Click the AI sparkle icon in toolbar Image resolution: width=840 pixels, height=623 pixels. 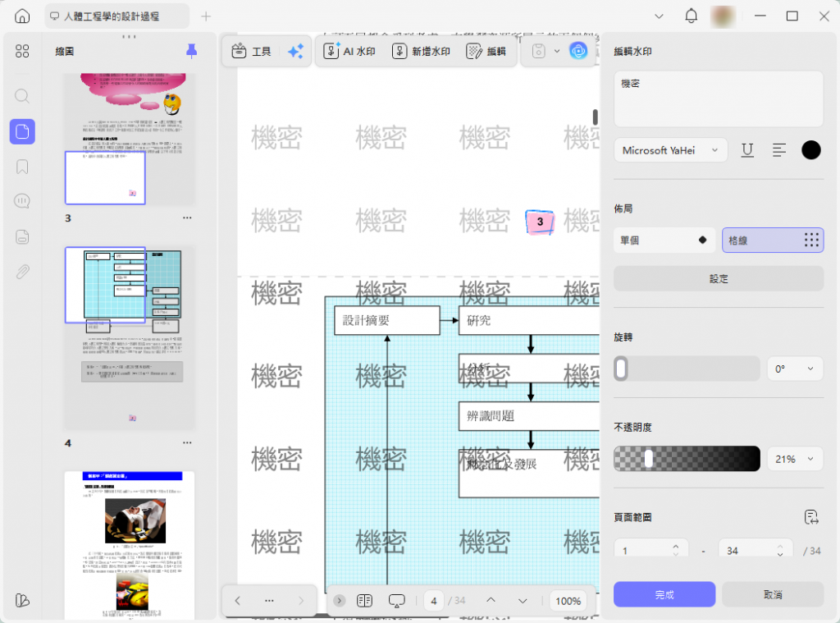point(295,52)
